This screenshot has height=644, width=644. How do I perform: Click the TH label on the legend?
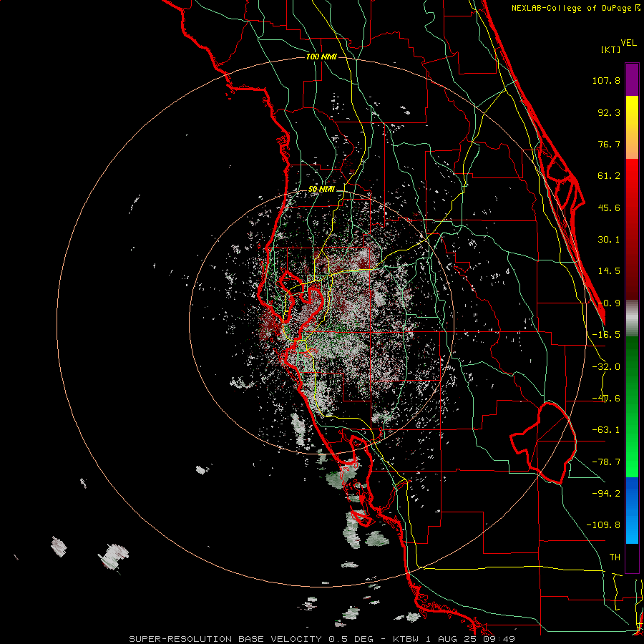pos(615,557)
